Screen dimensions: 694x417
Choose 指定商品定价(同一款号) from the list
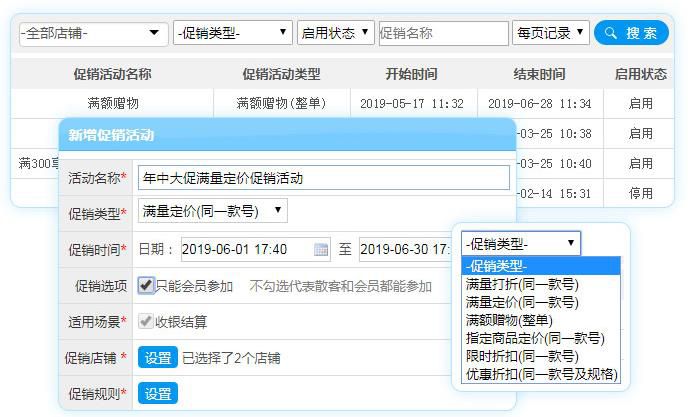541,338
